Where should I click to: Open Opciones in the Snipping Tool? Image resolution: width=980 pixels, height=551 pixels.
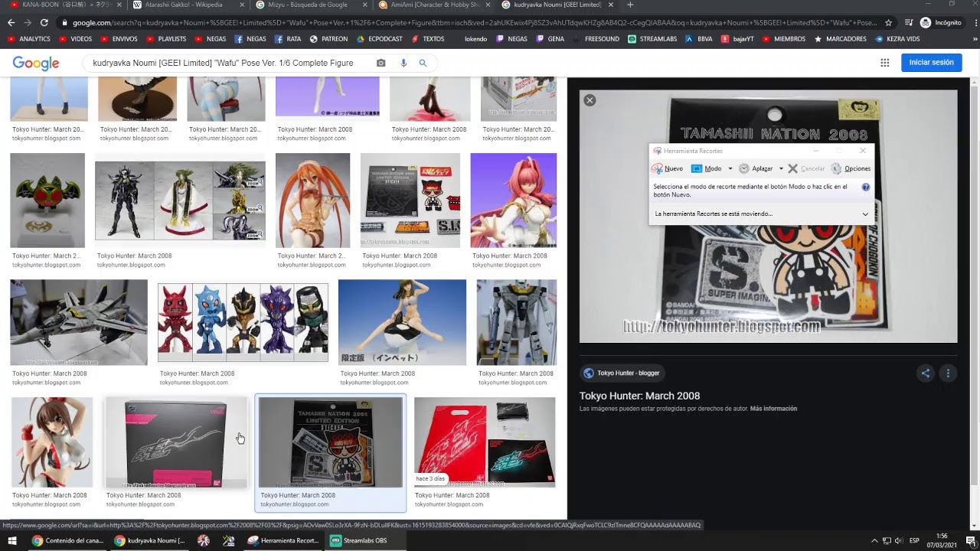point(851,168)
